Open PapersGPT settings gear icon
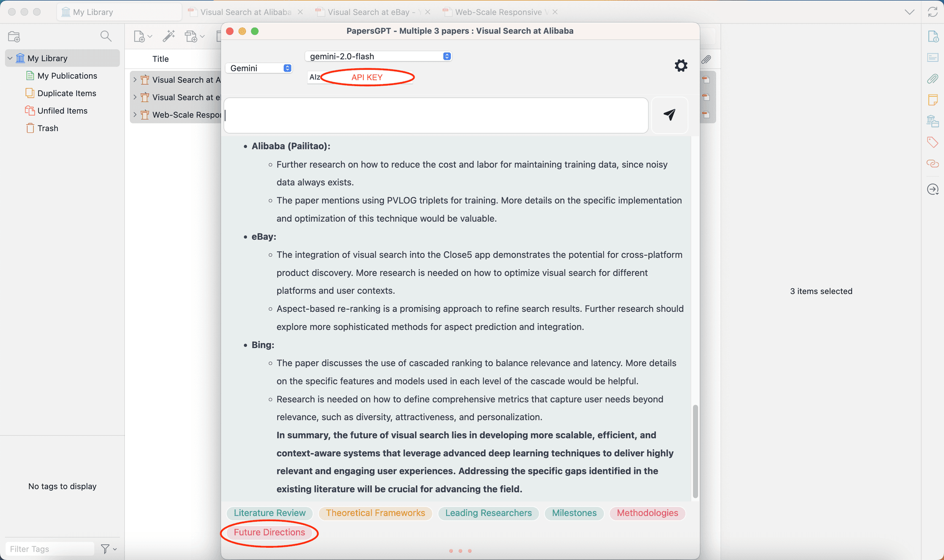This screenshot has width=944, height=560. point(680,65)
